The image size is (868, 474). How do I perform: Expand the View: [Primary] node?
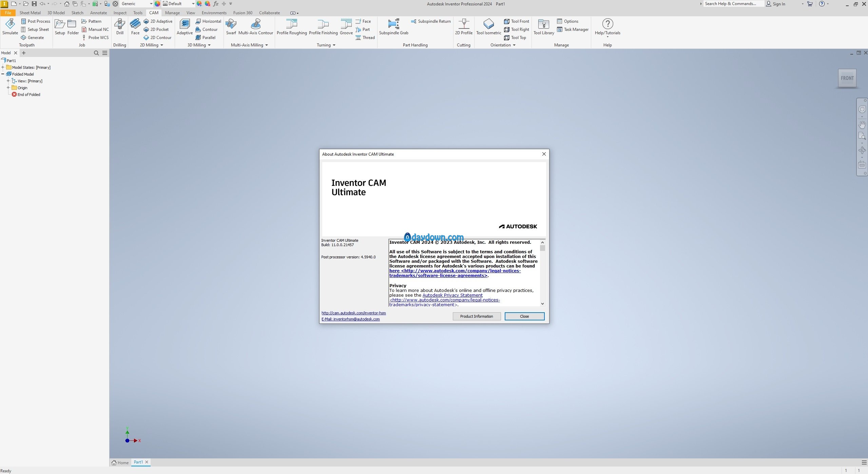tap(8, 81)
